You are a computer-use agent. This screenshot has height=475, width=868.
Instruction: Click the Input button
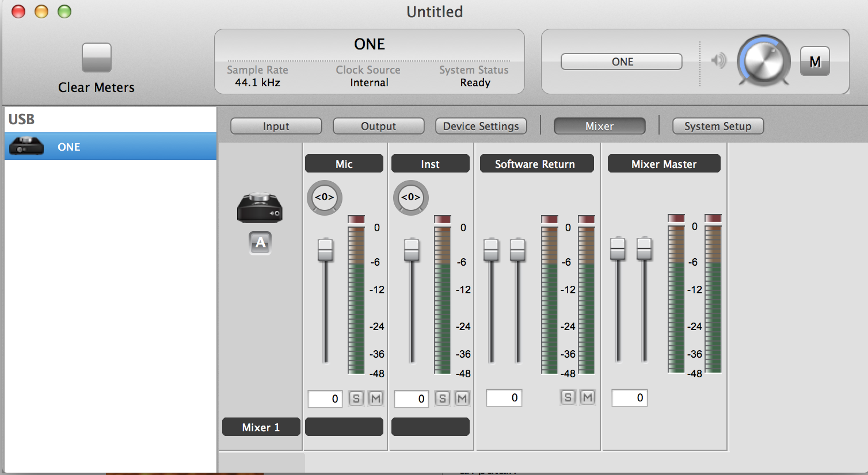click(276, 125)
